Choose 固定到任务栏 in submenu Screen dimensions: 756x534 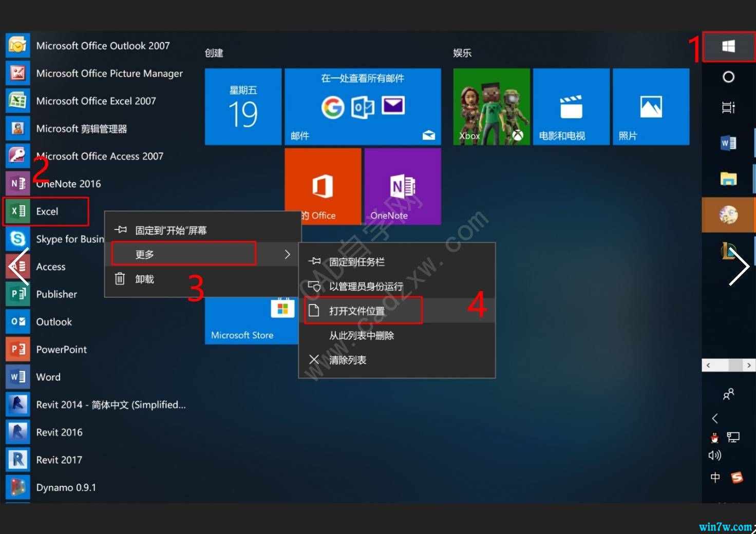[396, 262]
